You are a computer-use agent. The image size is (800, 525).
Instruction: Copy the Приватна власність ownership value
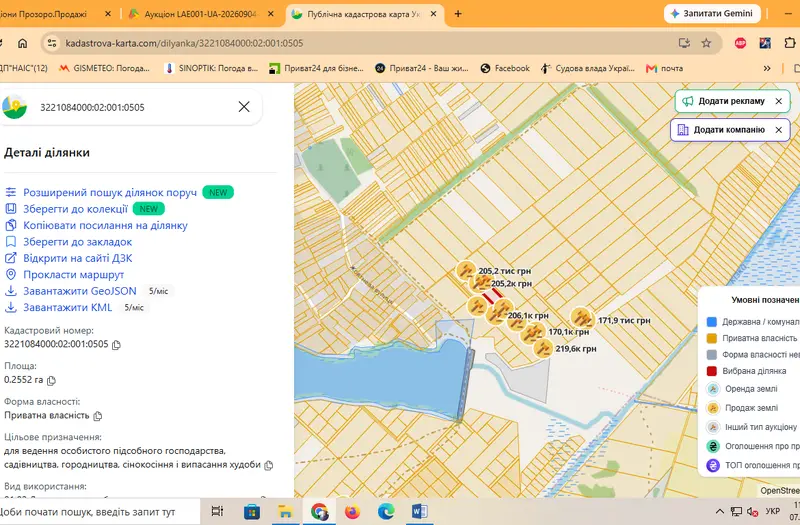tap(97, 416)
